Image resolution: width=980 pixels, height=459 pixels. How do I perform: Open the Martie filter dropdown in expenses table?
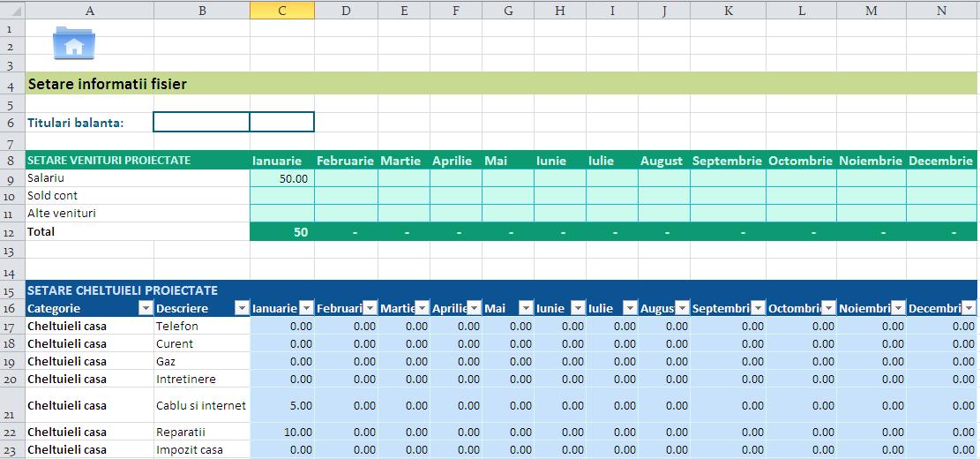pyautogui.click(x=423, y=308)
